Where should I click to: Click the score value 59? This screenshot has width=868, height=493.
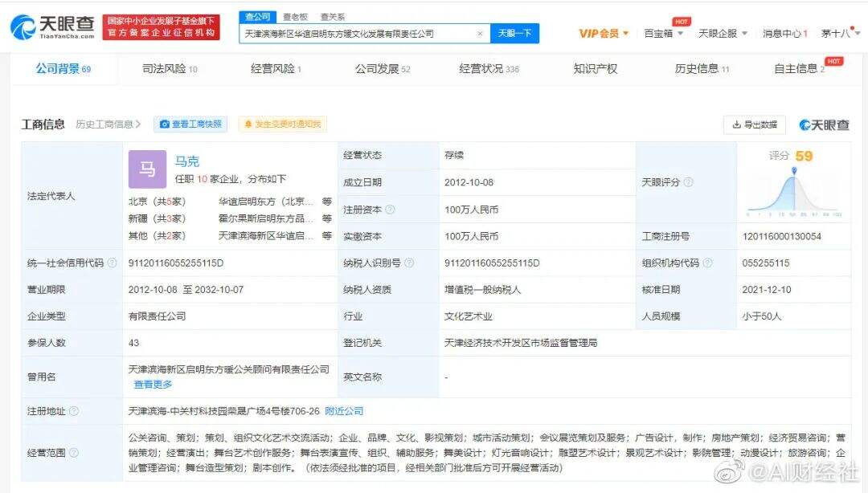[804, 156]
